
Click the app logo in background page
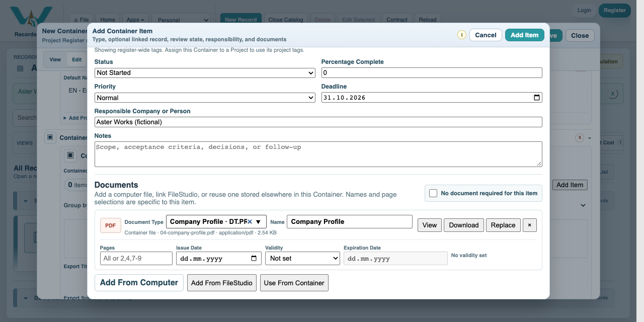(31, 18)
